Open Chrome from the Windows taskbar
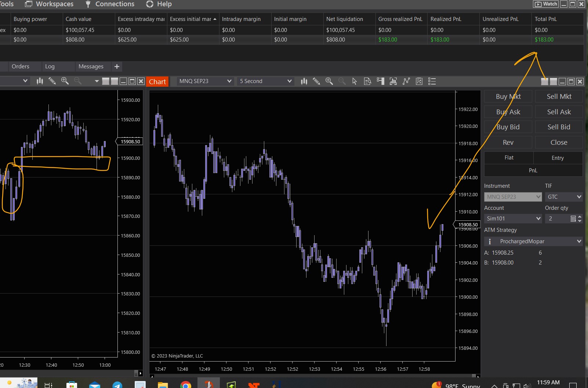Image resolution: width=588 pixels, height=388 pixels. (186, 385)
